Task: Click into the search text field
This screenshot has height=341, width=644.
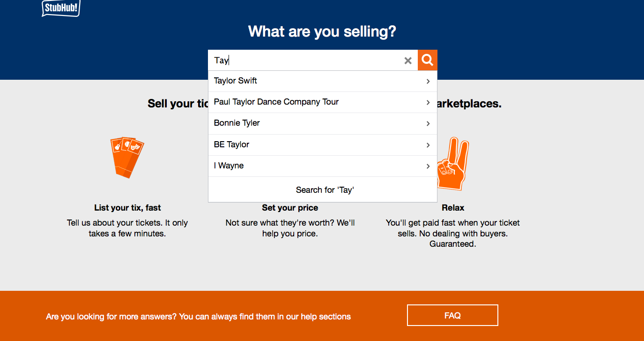Action: coord(304,60)
